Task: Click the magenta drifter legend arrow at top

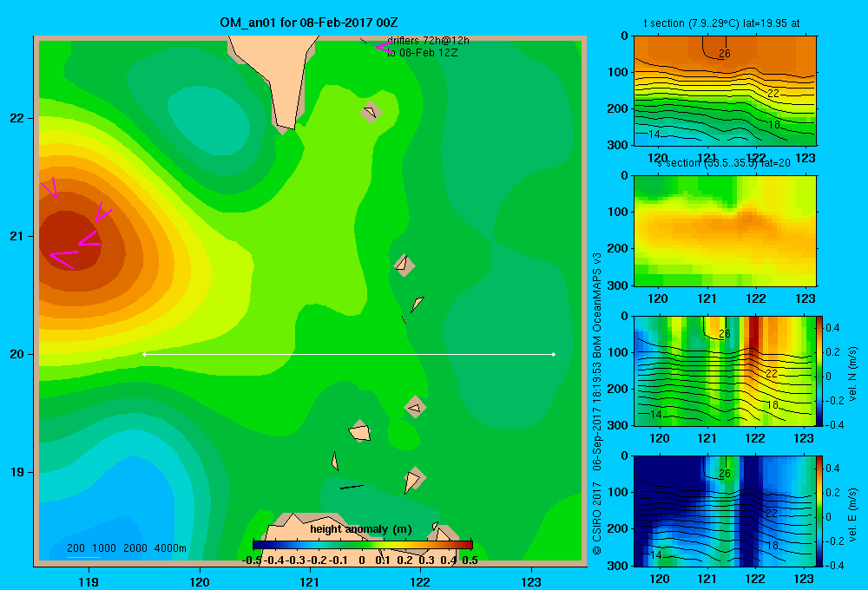Action: point(383,47)
